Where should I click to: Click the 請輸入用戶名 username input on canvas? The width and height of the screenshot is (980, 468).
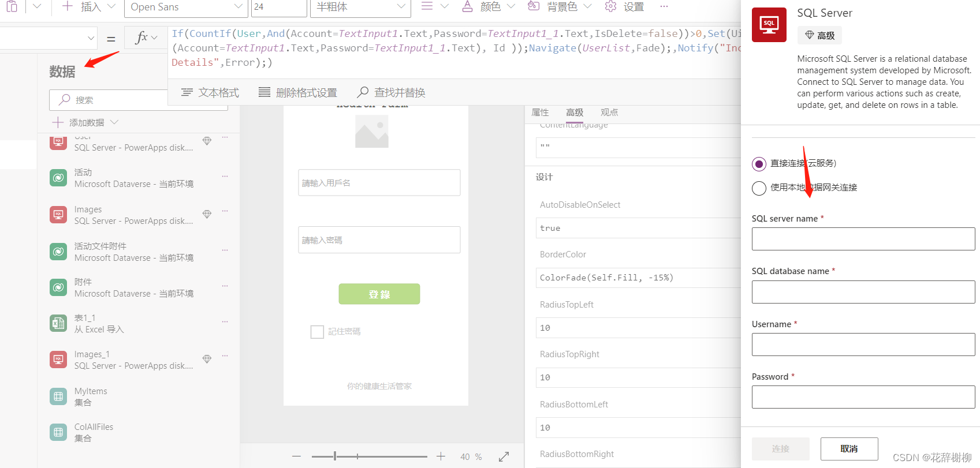point(379,182)
